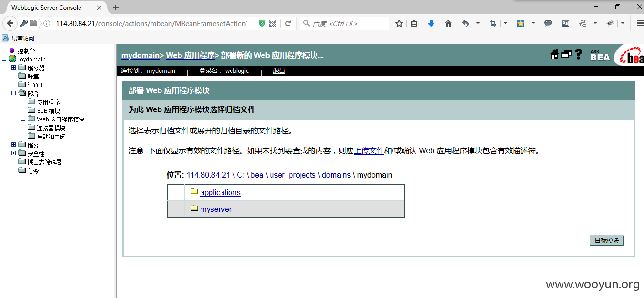This screenshot has height=298, width=644.
Task: Open the myserver folder link
Action: (216, 209)
